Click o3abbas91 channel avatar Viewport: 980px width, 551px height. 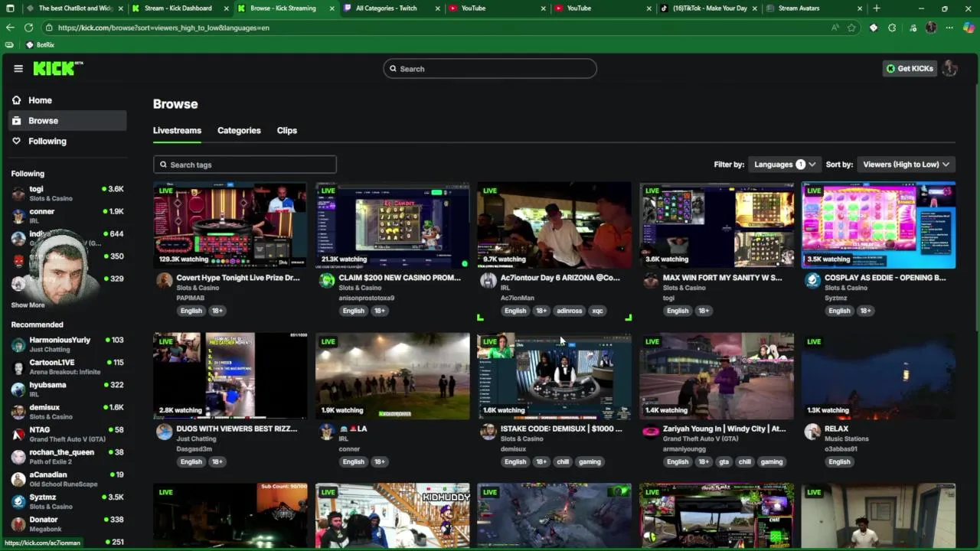812,432
